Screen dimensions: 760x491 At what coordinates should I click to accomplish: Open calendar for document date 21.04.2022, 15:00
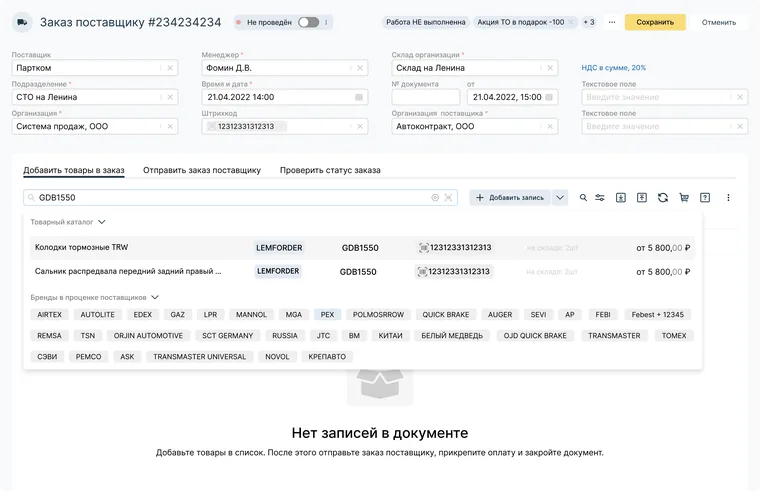[x=549, y=97]
